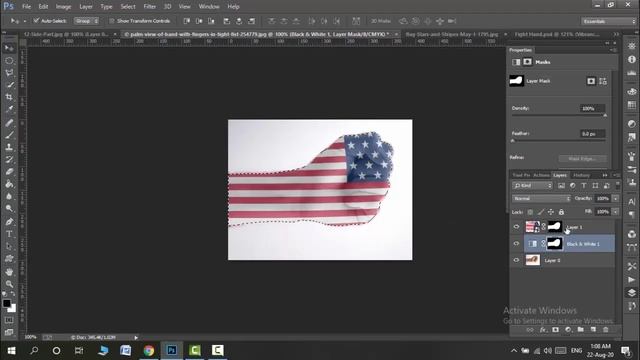Open the File menu
This screenshot has height=360, width=640.
click(x=27, y=7)
